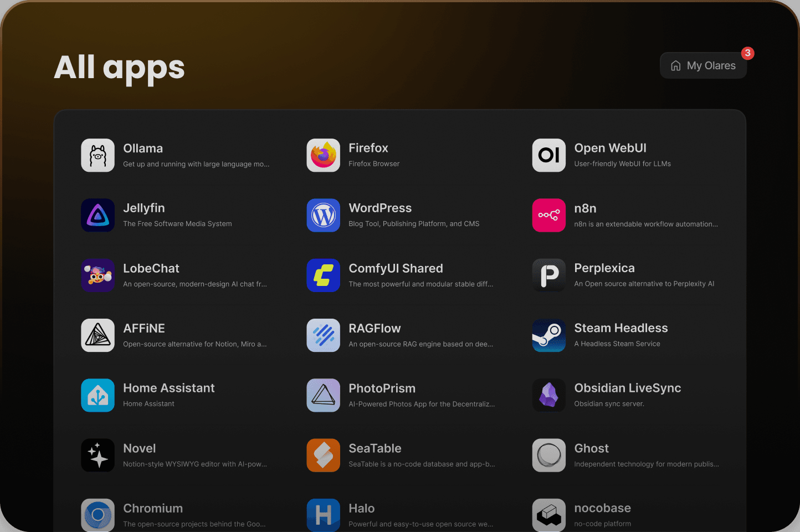The height and width of the screenshot is (532, 800).
Task: Select the AFFiNE triangle icon
Action: [x=98, y=335]
